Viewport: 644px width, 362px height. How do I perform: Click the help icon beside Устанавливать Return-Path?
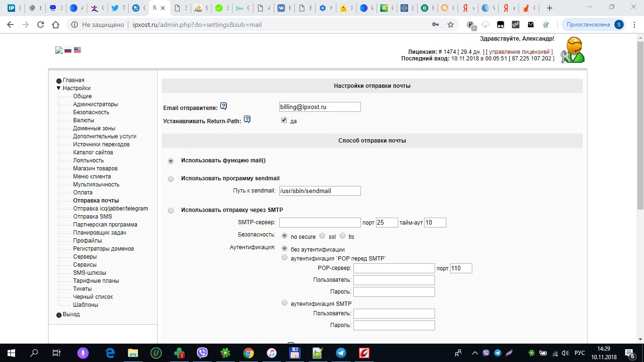(x=247, y=119)
